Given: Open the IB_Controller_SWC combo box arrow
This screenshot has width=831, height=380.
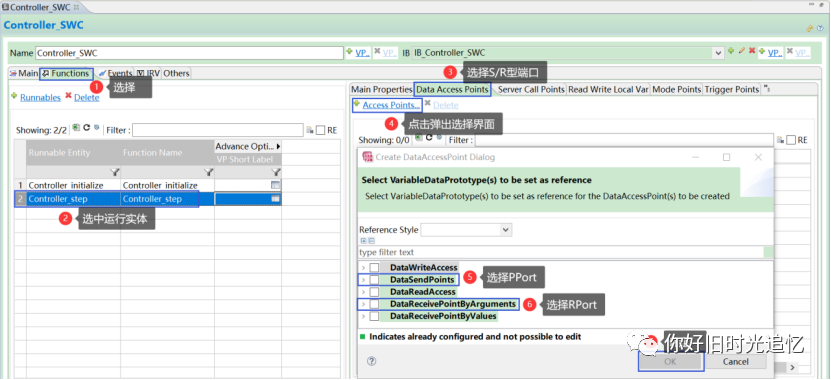Looking at the screenshot, I should [719, 52].
